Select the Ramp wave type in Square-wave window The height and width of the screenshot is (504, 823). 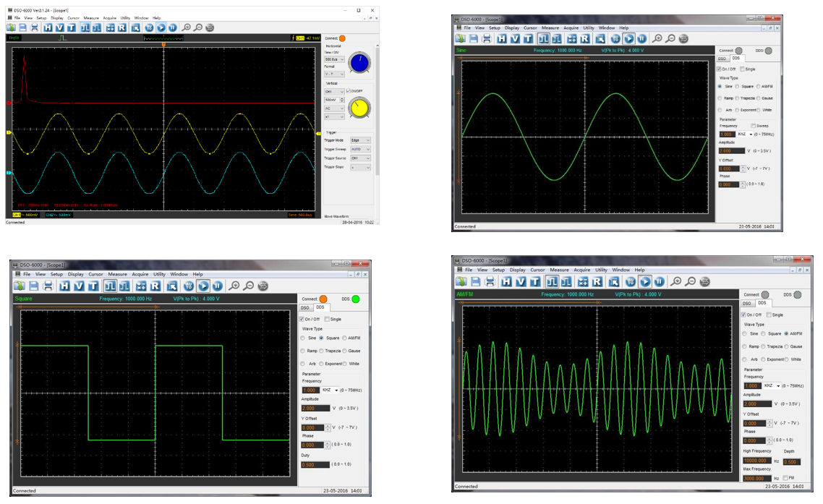click(304, 351)
